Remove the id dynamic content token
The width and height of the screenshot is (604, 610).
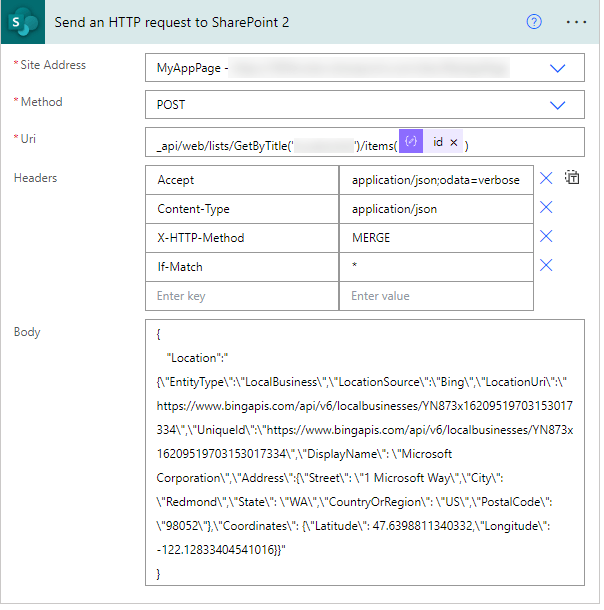(453, 143)
